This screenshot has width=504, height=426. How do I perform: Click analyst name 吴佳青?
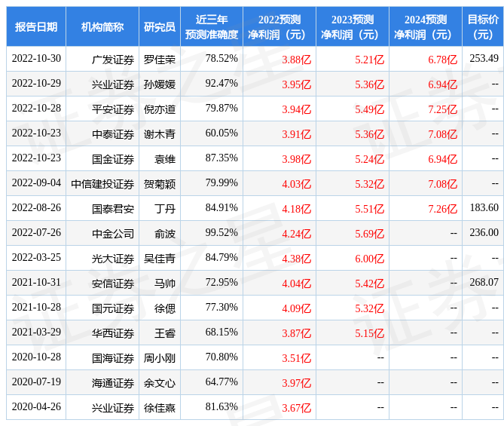point(160,259)
